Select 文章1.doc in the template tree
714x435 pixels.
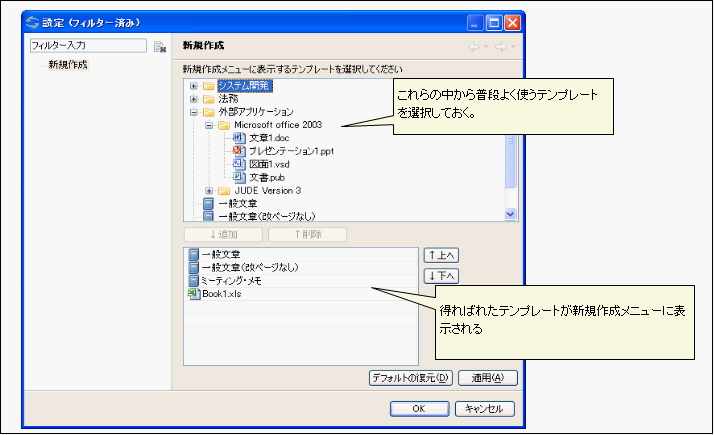point(269,138)
